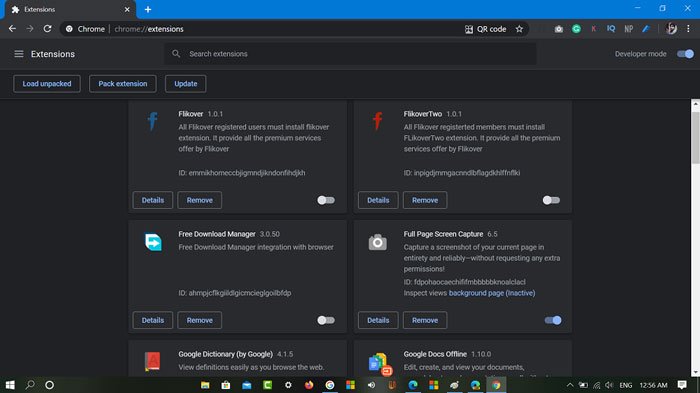The image size is (700, 393).
Task: Close the Extensions tab
Action: (127, 9)
